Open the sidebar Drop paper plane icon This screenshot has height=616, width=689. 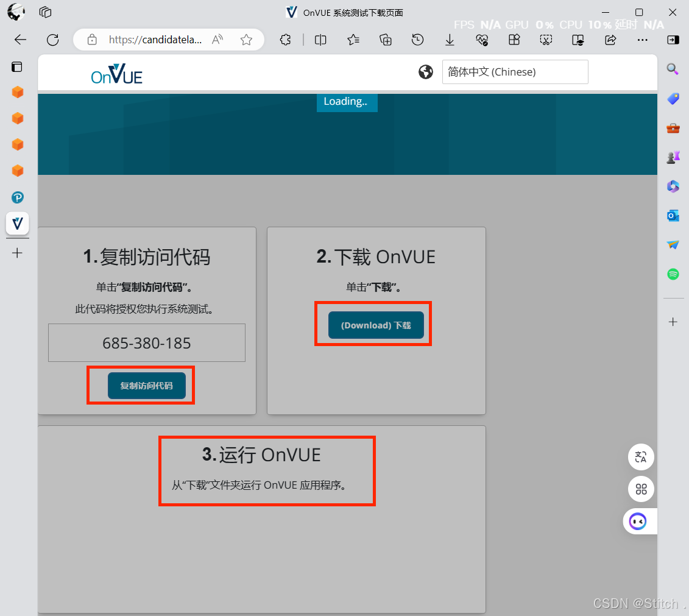pyautogui.click(x=673, y=245)
